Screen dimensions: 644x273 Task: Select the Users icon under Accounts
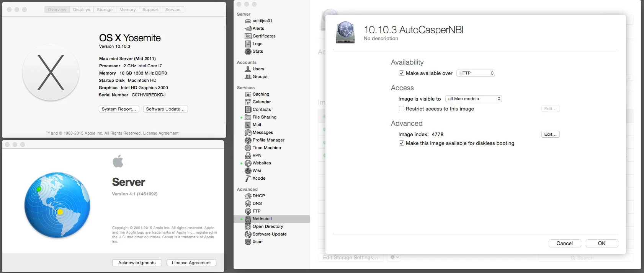click(248, 69)
